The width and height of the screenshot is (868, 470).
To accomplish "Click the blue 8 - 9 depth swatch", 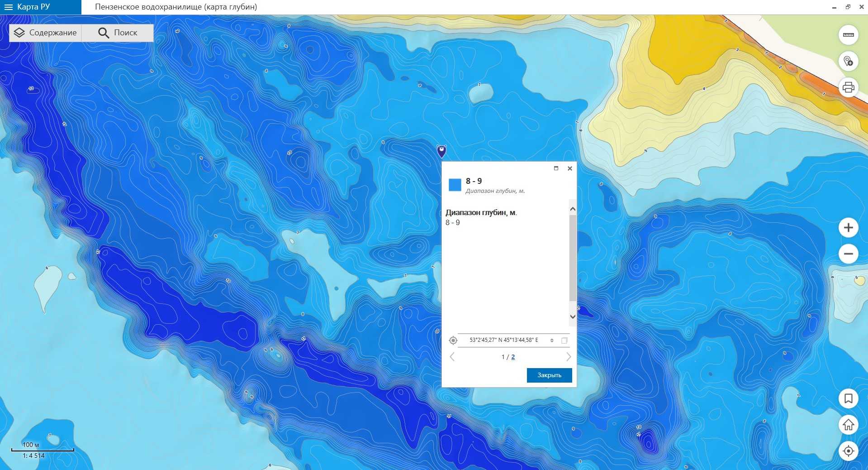I will point(455,185).
